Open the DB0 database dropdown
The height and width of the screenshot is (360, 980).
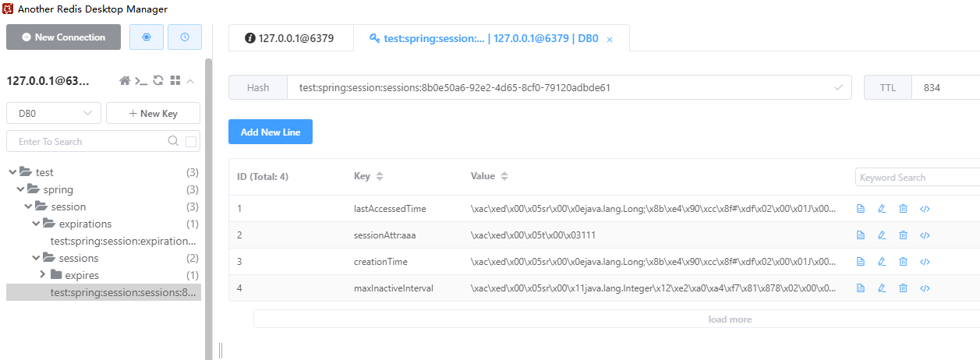(53, 113)
